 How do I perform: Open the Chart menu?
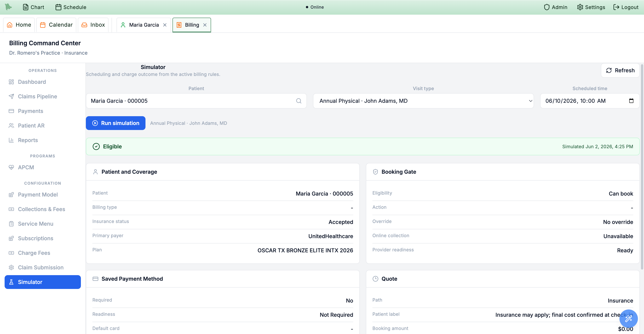34,7
